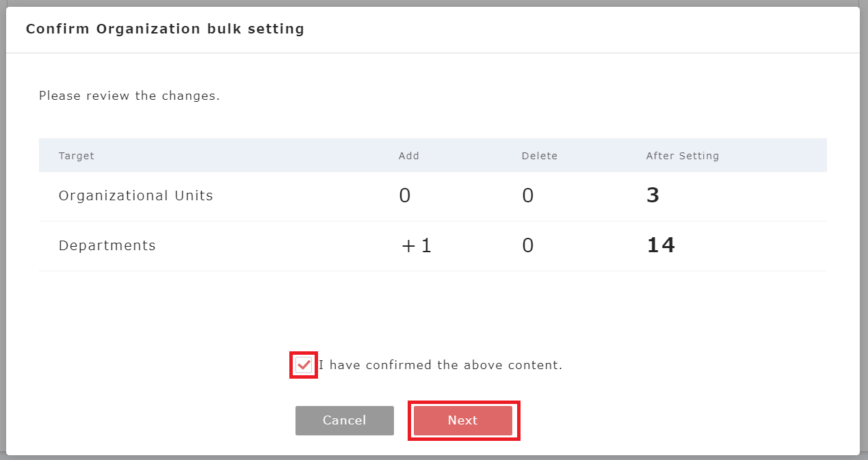Screen dimensions: 868x460
Task: Click the Confirm Organization bulk setting title
Action: coord(165,29)
